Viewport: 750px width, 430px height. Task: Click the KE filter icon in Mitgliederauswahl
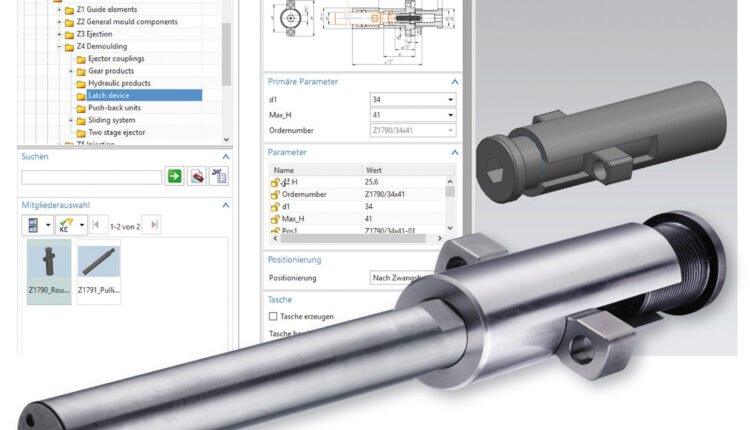pyautogui.click(x=66, y=225)
